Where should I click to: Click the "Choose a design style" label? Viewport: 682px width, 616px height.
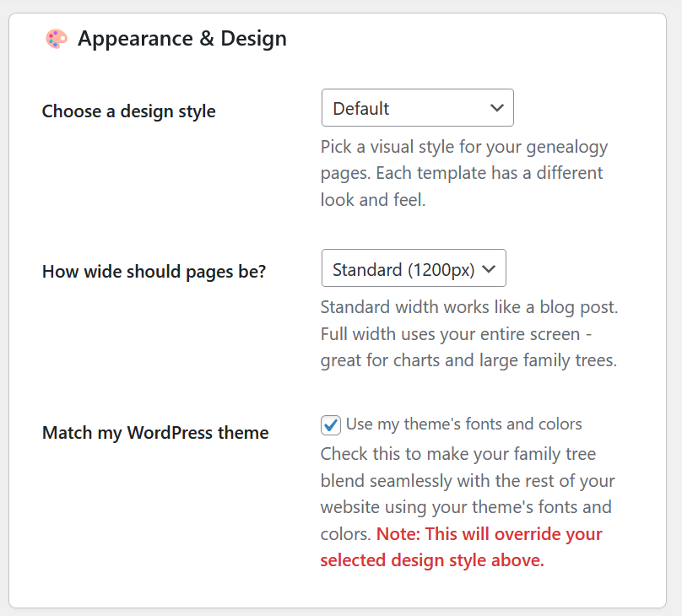tap(129, 111)
